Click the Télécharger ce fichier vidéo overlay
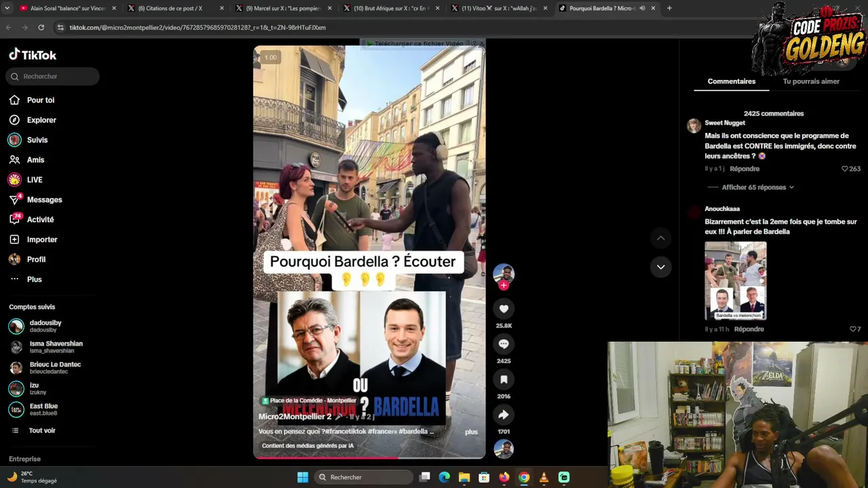Screen dimensions: 868x488 click(x=420, y=43)
